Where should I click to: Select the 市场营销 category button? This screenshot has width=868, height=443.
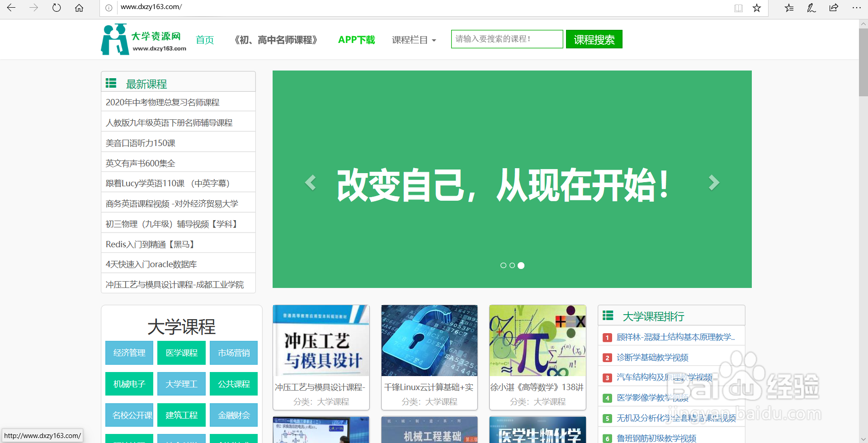click(234, 353)
